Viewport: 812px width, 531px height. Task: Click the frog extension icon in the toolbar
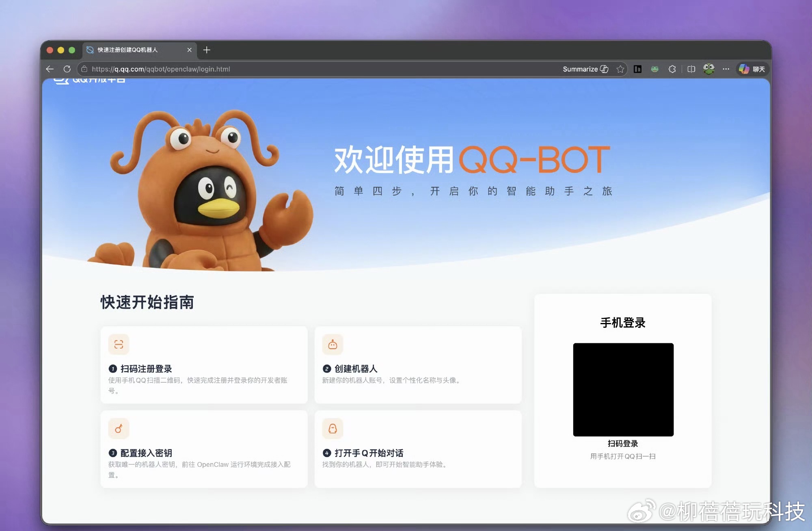tap(654, 69)
